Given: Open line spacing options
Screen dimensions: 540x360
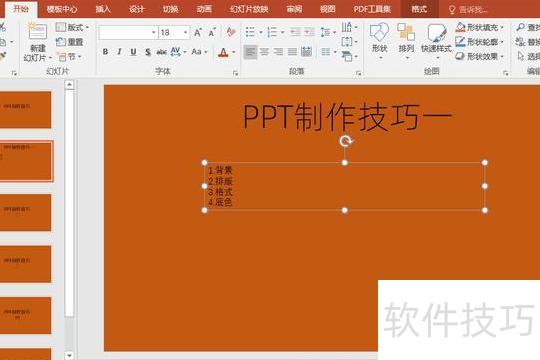Looking at the screenshot, I should tap(328, 32).
